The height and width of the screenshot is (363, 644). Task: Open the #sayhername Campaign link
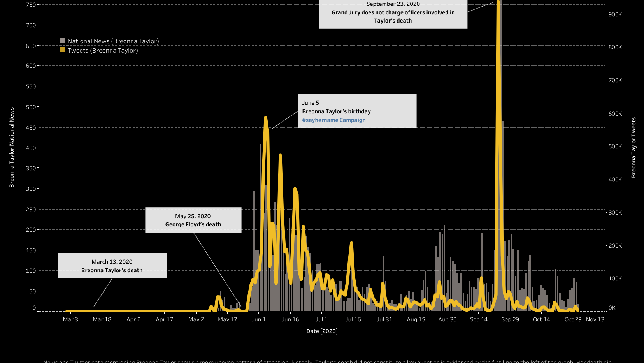tap(333, 120)
